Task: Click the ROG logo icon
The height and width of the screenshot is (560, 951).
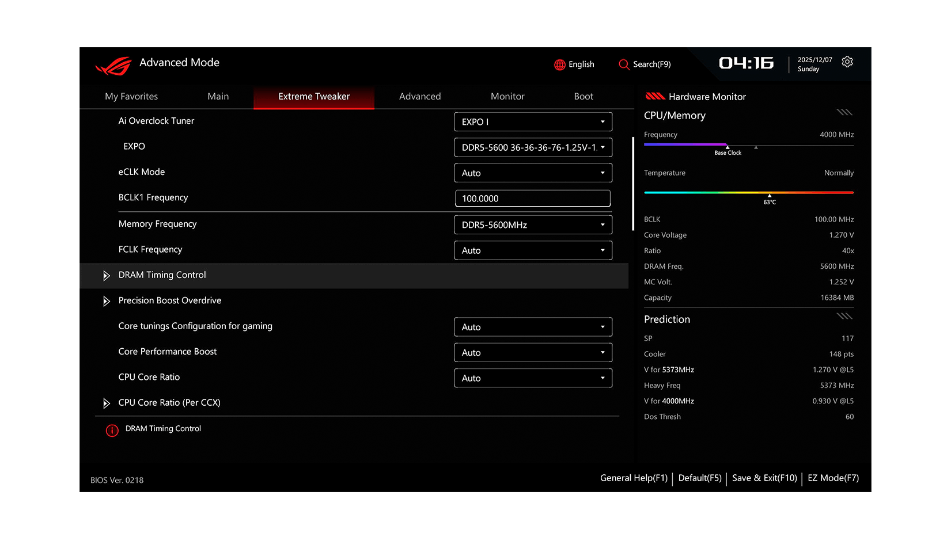Action: coord(113,66)
